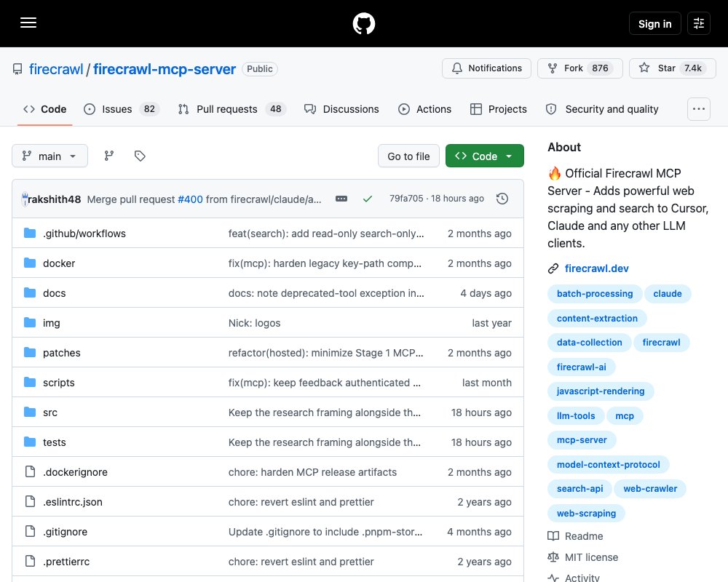
Task: Jump to the Readme section
Action: pos(575,536)
